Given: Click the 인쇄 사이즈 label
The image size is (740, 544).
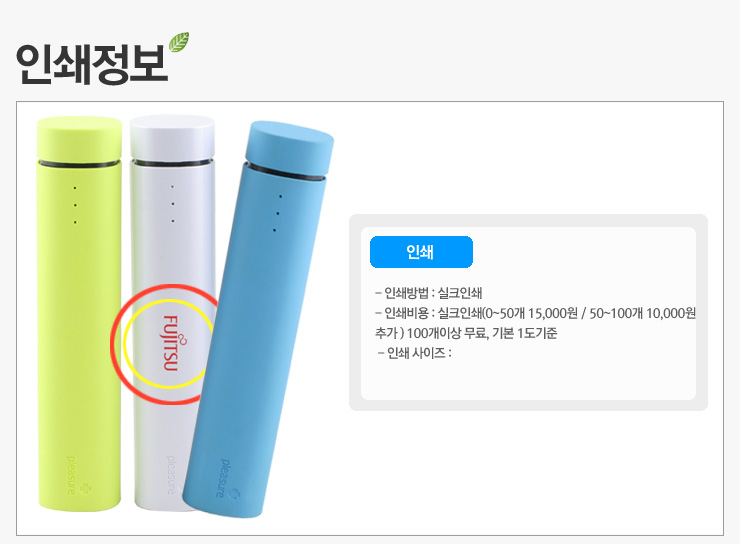Looking at the screenshot, I should 414,353.
